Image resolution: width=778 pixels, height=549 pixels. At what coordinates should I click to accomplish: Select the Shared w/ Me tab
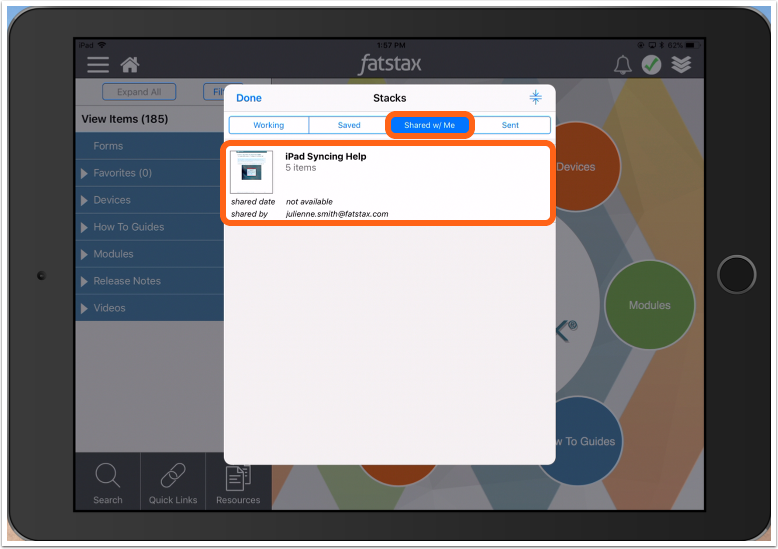(x=430, y=125)
